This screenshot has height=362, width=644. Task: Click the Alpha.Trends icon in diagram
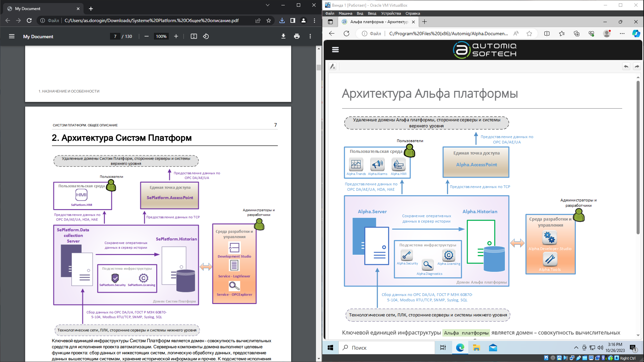click(x=356, y=164)
